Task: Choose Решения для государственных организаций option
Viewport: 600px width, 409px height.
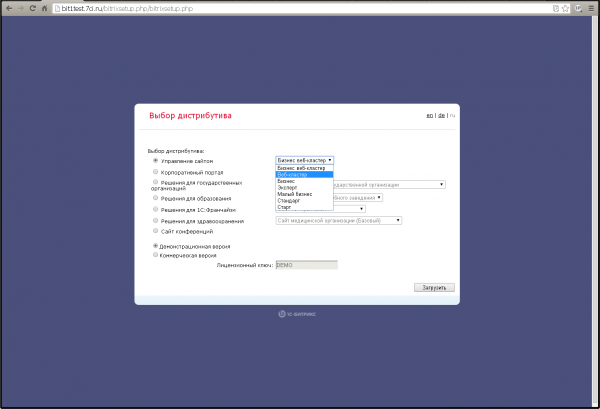Action: coord(155,182)
